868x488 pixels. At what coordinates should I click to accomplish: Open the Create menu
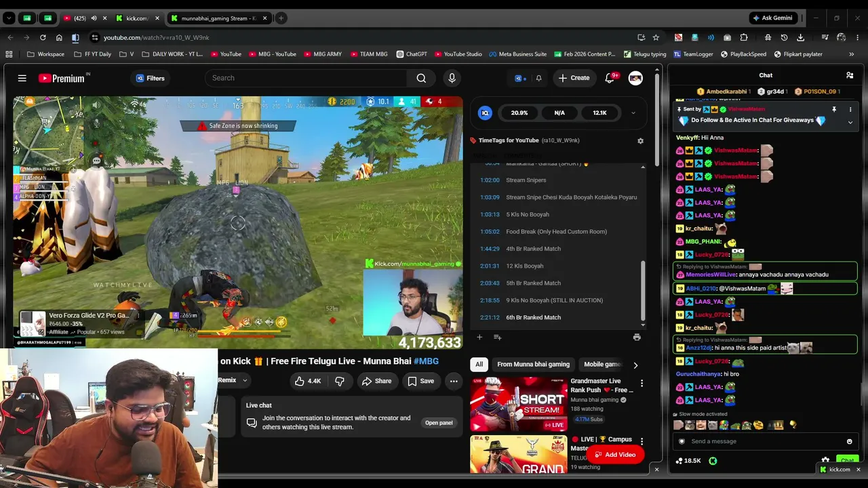click(574, 78)
